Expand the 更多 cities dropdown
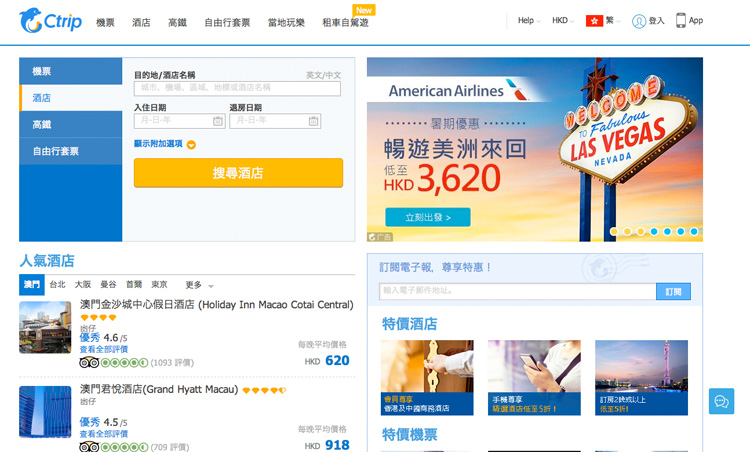 [x=199, y=285]
